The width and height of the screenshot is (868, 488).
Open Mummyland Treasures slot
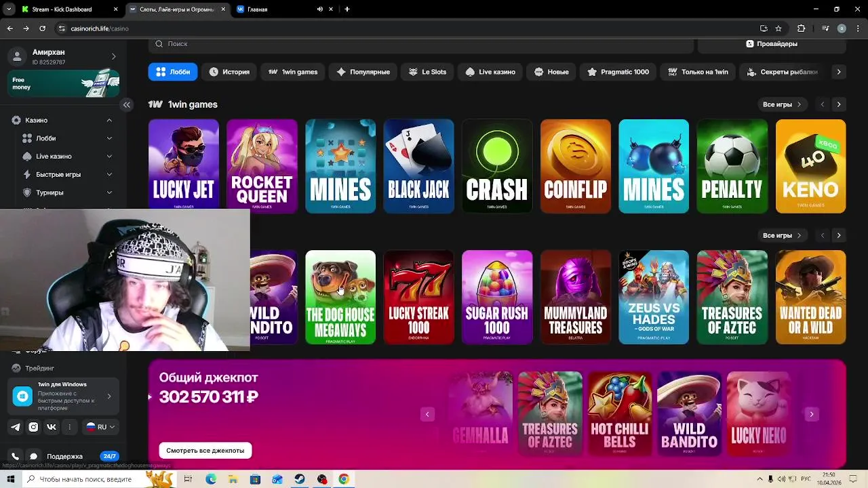[575, 297]
